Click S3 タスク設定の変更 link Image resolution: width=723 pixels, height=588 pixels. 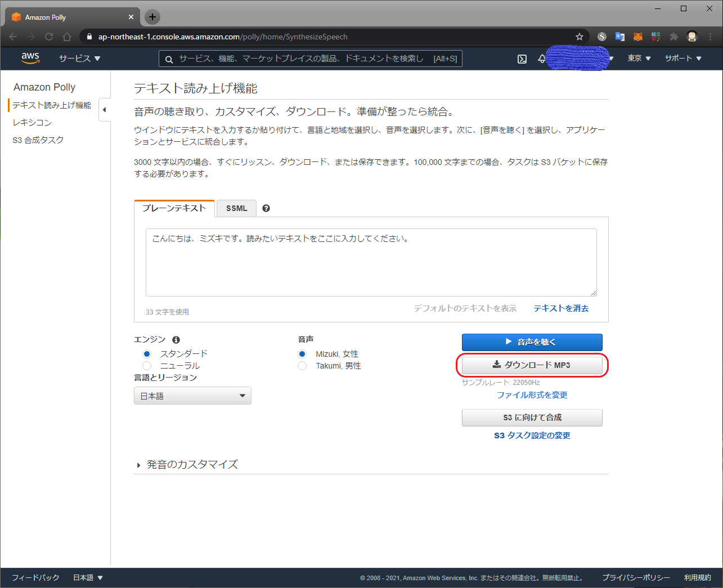532,436
